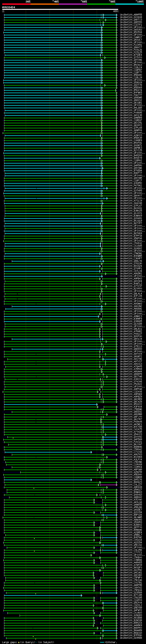146x644 pixels.
Task: Open hit UniRef100_Q54XX3
Action: (131, 434)
